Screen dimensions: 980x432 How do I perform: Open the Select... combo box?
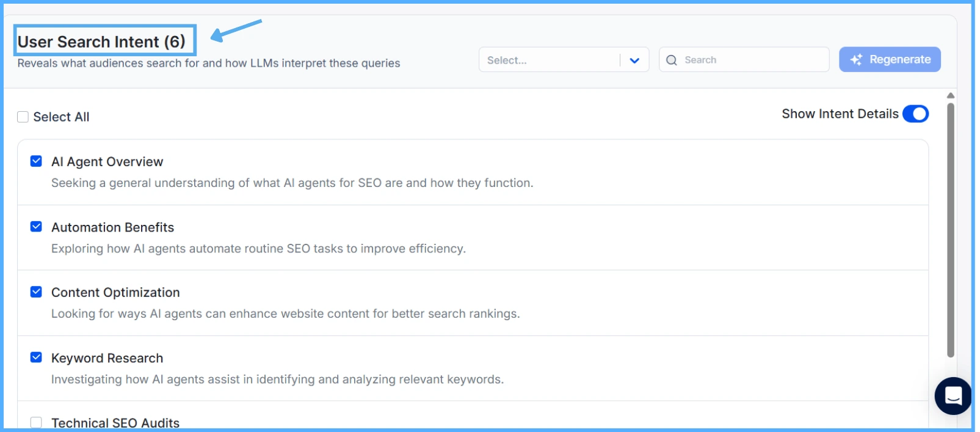tap(550, 60)
